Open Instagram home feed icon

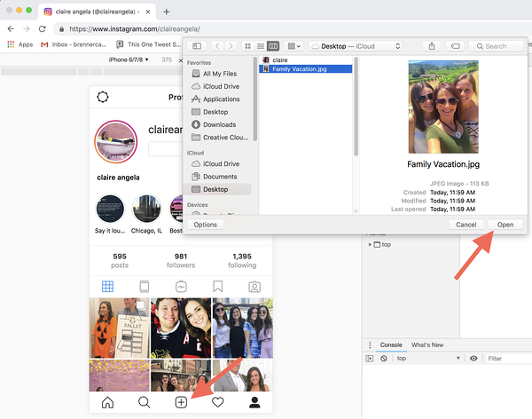(x=108, y=402)
